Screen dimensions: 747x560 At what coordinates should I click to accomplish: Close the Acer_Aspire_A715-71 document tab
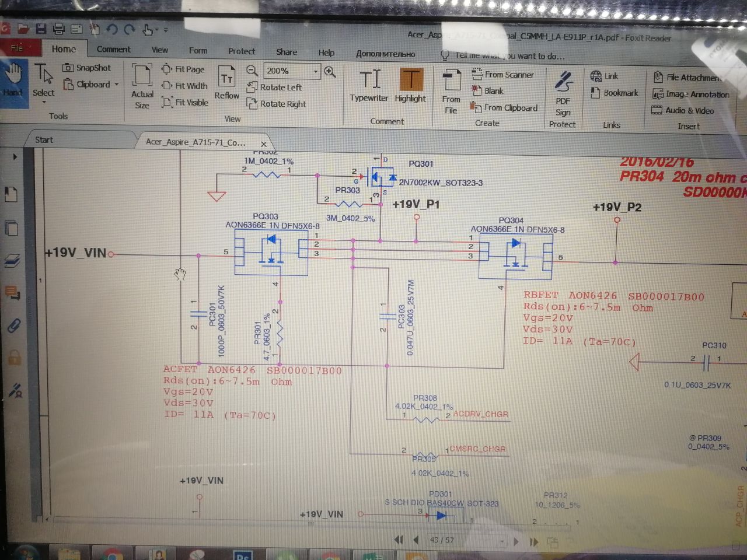pyautogui.click(x=264, y=143)
